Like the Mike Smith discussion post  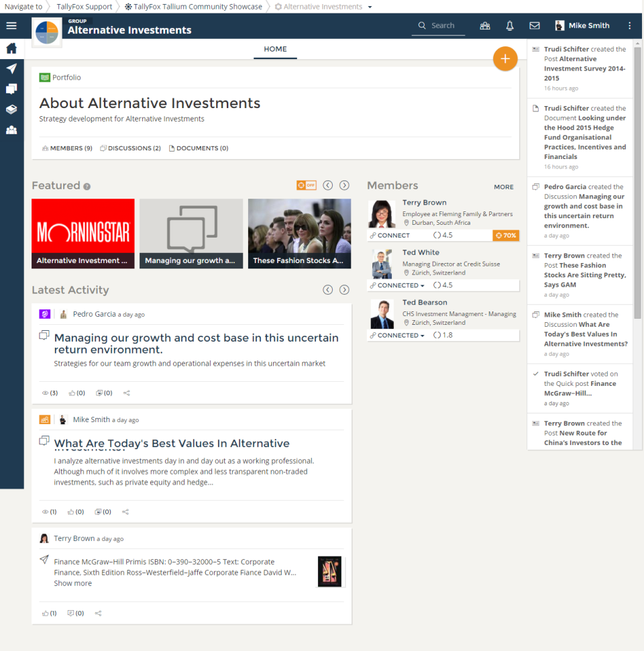pyautogui.click(x=76, y=511)
